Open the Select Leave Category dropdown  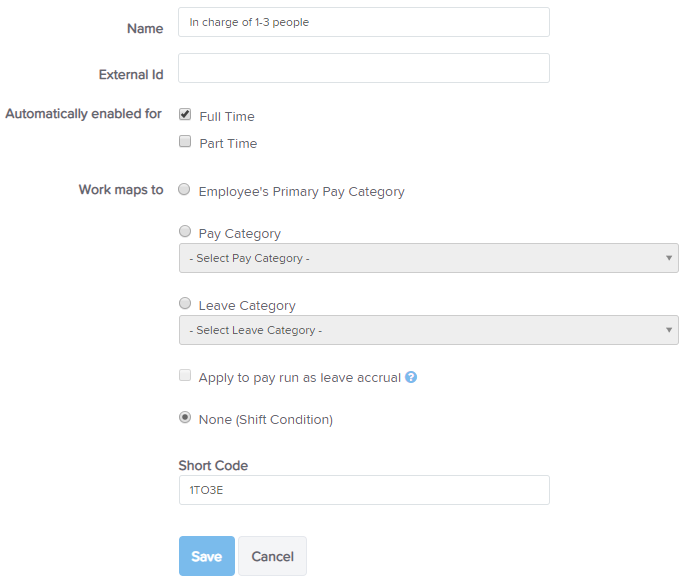click(x=429, y=330)
